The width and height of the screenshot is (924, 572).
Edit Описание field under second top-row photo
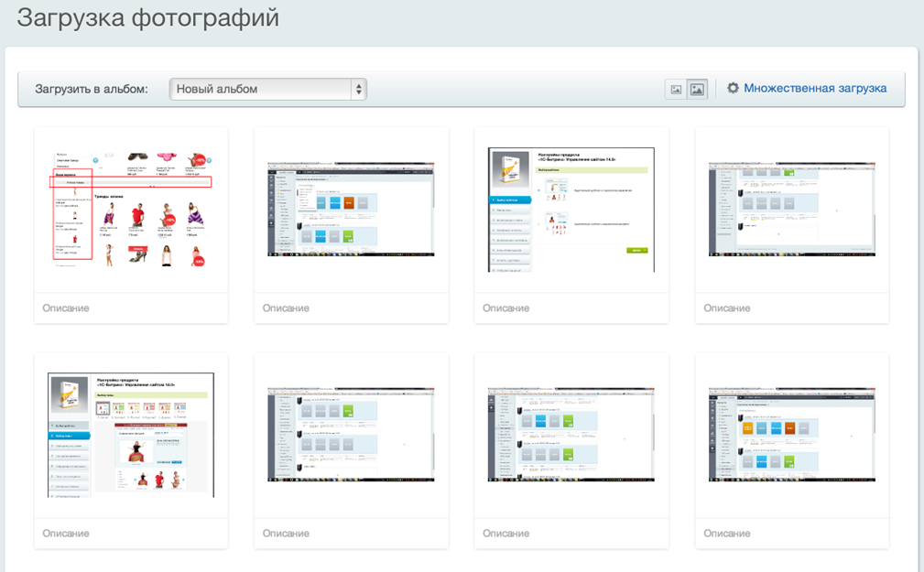352,308
